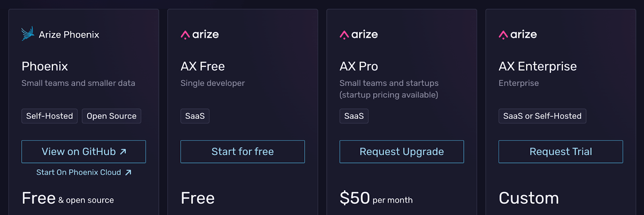Click arrow icon beside Start On Phoenix Cloud
The image size is (644, 215).
(128, 172)
